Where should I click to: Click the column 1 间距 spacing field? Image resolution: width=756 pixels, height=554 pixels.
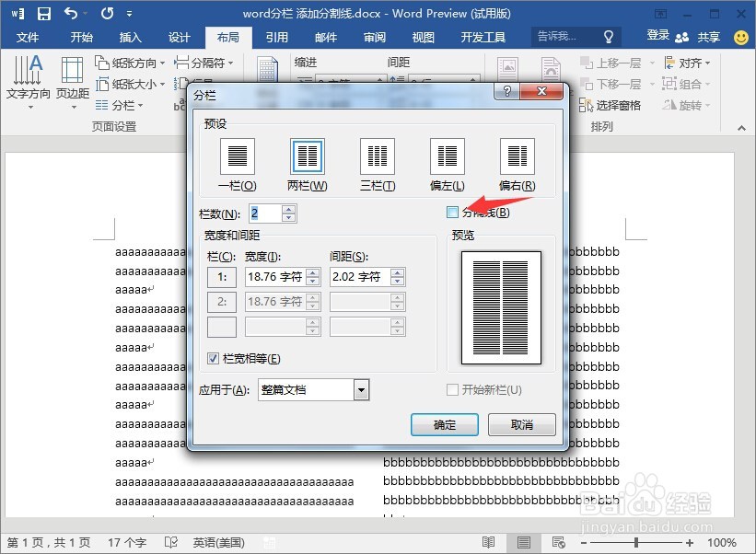tap(360, 277)
